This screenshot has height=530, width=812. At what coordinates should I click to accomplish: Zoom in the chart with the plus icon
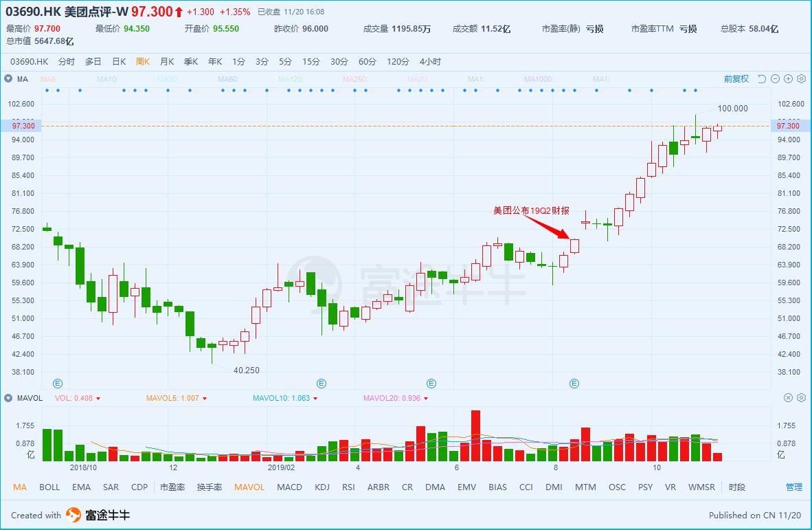788,79
